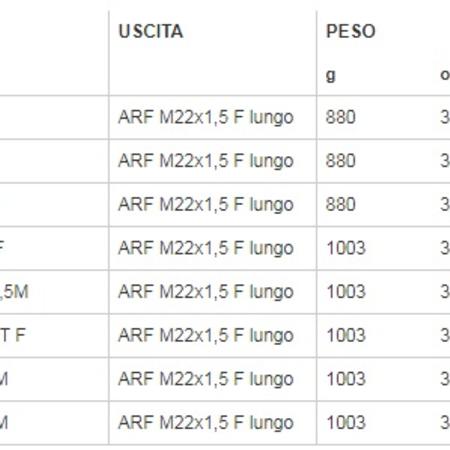The width and height of the screenshot is (450, 450).
Task: Select 'ARF M22x1,5 F lungo' in the ',5M' row
Action: (x=206, y=292)
